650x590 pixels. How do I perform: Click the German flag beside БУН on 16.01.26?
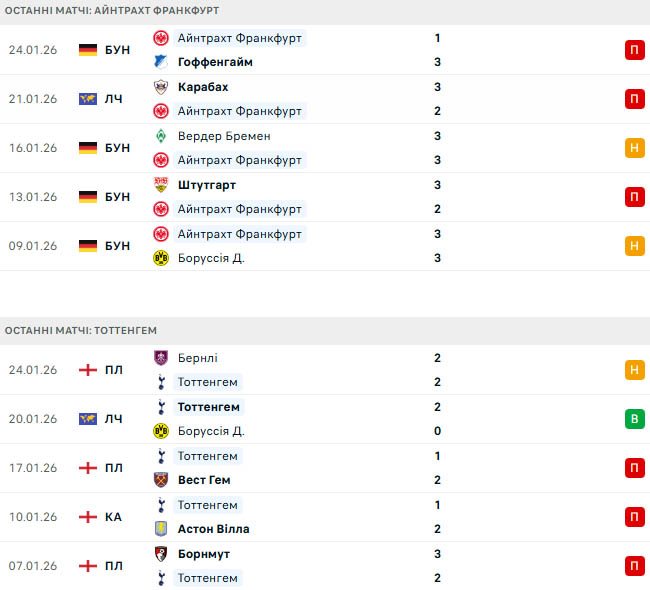tap(88, 148)
